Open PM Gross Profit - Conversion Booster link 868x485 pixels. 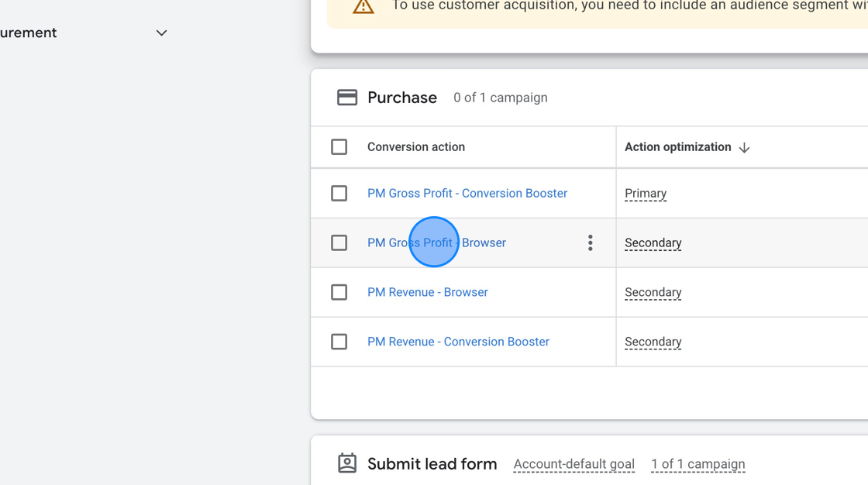point(467,193)
